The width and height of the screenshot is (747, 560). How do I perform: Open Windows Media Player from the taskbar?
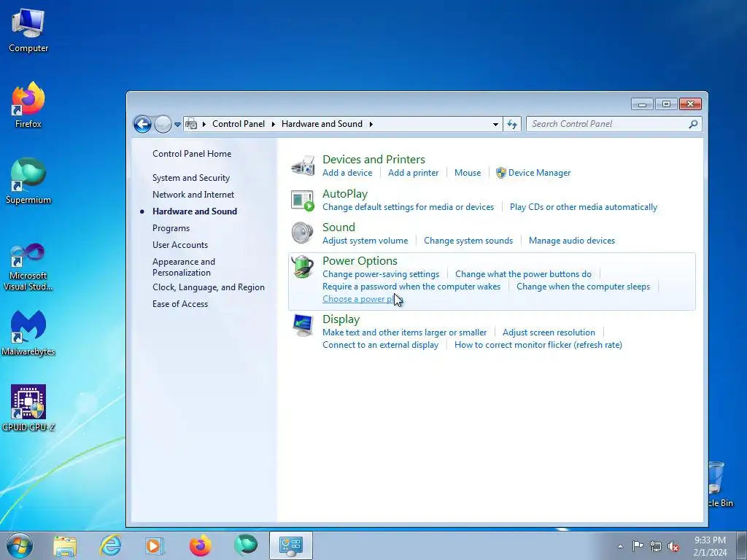point(155,545)
